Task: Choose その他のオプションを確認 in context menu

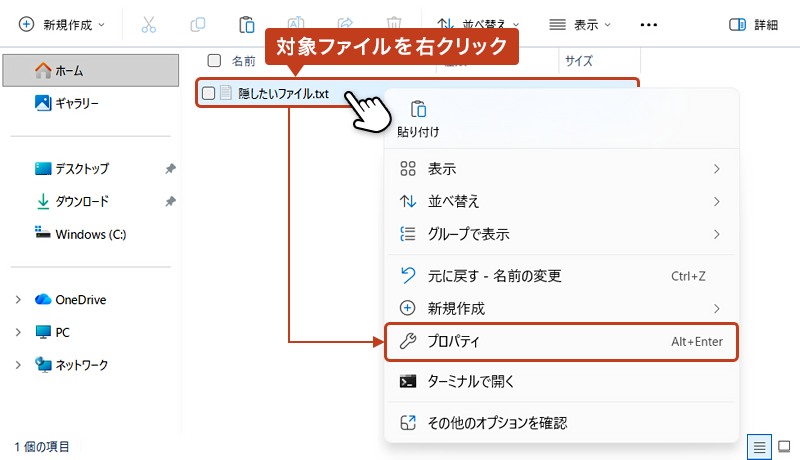Action: coord(561,423)
